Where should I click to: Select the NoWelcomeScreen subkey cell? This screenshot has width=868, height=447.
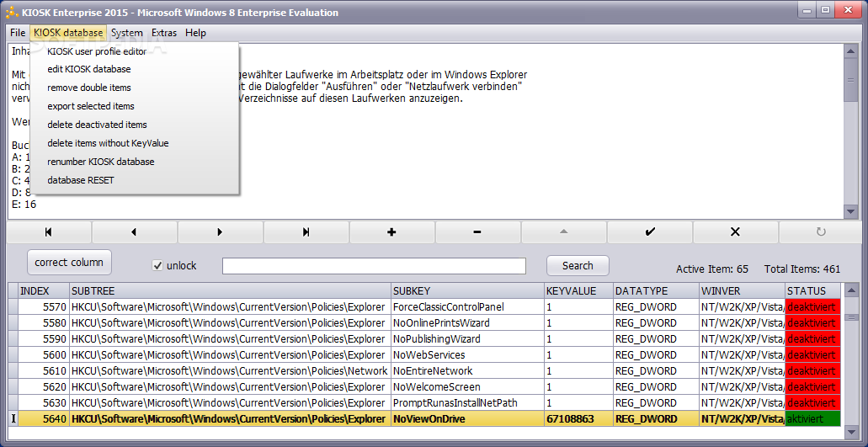pyautogui.click(x=467, y=387)
